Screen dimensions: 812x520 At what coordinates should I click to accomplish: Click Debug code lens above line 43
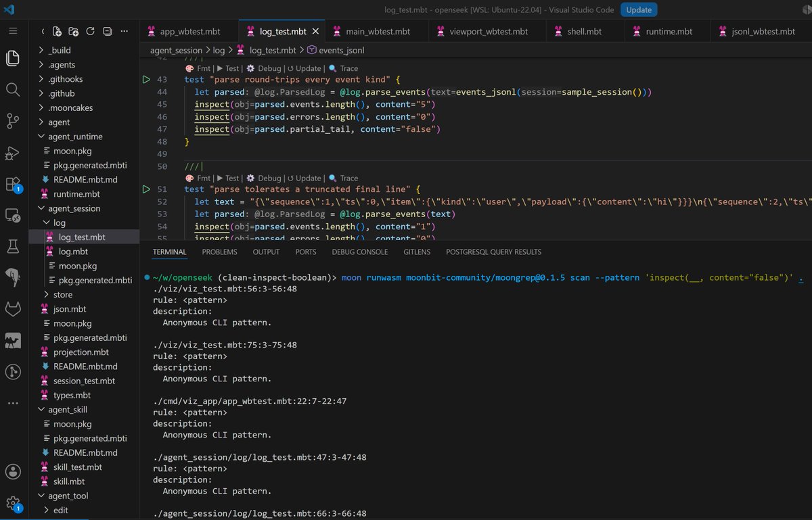coord(264,68)
